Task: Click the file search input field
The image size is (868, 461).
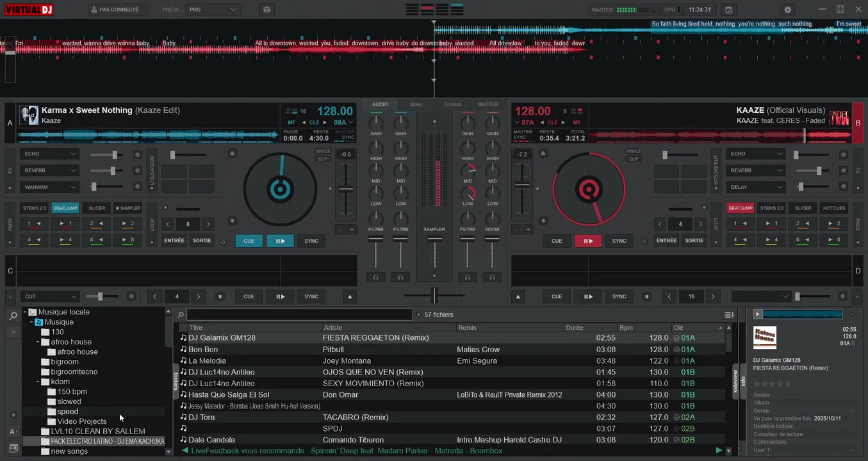Action: (x=299, y=314)
